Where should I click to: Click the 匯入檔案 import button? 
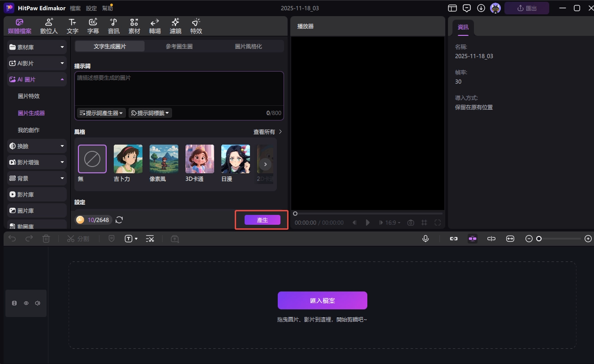(x=322, y=300)
